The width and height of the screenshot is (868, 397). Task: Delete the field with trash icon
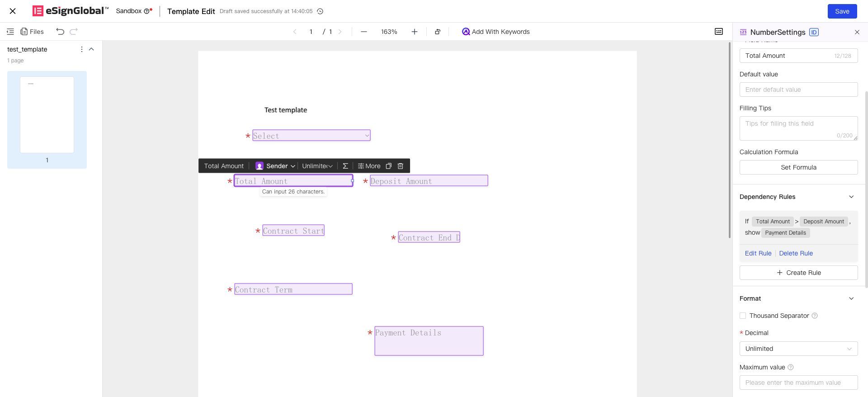400,166
